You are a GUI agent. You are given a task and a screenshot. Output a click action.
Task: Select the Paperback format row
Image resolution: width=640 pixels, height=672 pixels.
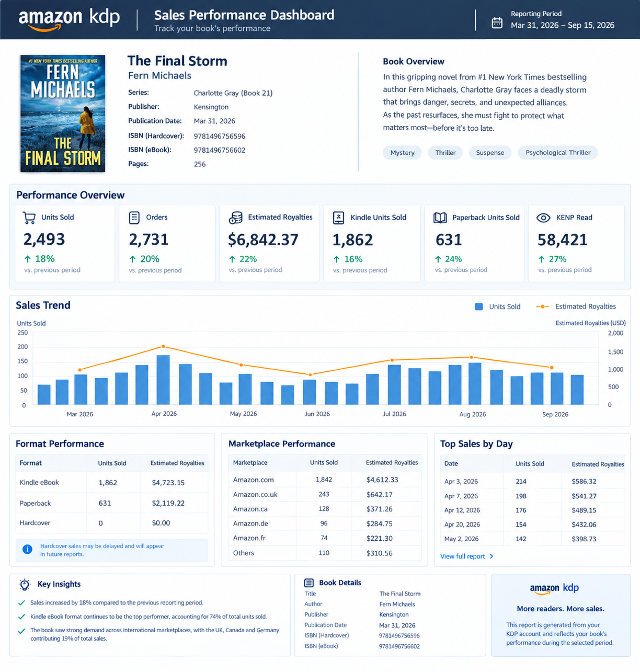tap(112, 503)
